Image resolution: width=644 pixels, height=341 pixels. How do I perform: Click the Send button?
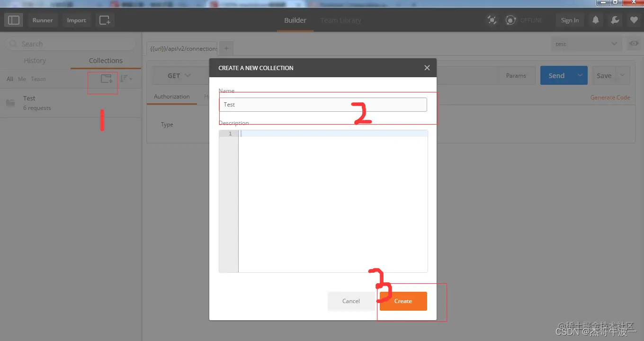click(x=556, y=76)
